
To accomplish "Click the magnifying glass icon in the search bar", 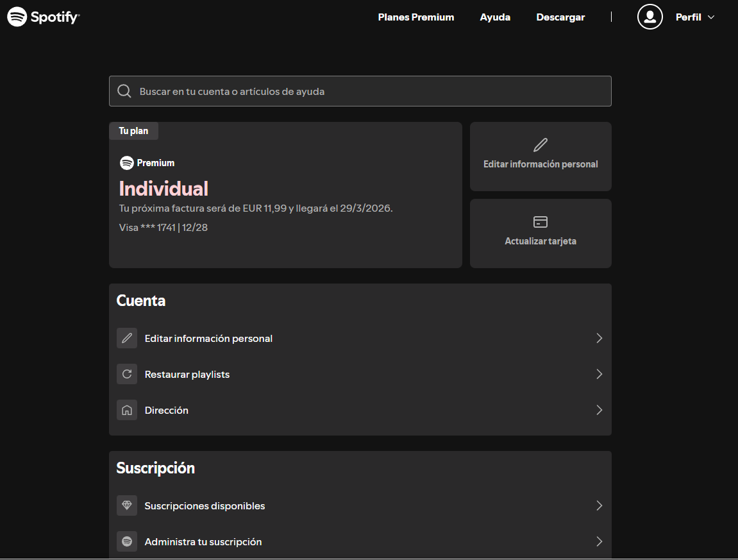I will pos(124,90).
